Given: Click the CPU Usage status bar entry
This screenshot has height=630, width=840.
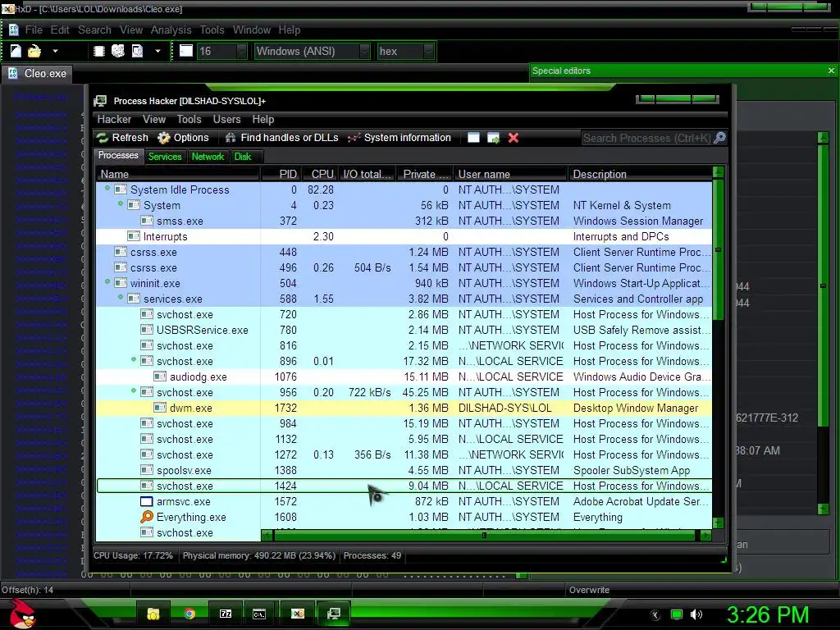Looking at the screenshot, I should (134, 555).
